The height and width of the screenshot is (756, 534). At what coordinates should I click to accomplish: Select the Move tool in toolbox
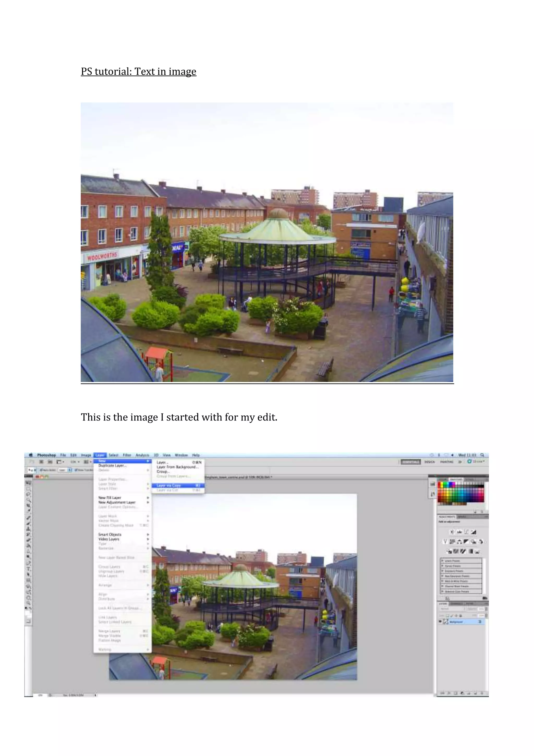point(29,483)
